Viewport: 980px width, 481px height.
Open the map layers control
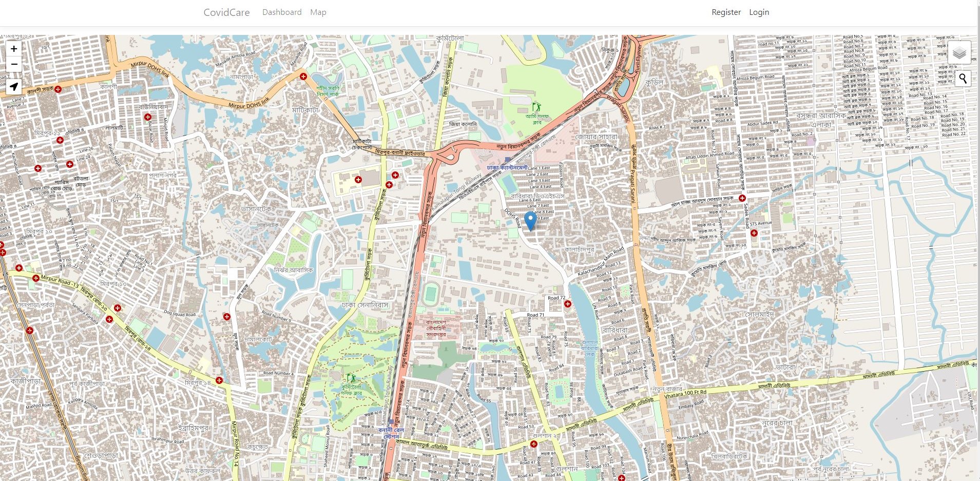(959, 52)
